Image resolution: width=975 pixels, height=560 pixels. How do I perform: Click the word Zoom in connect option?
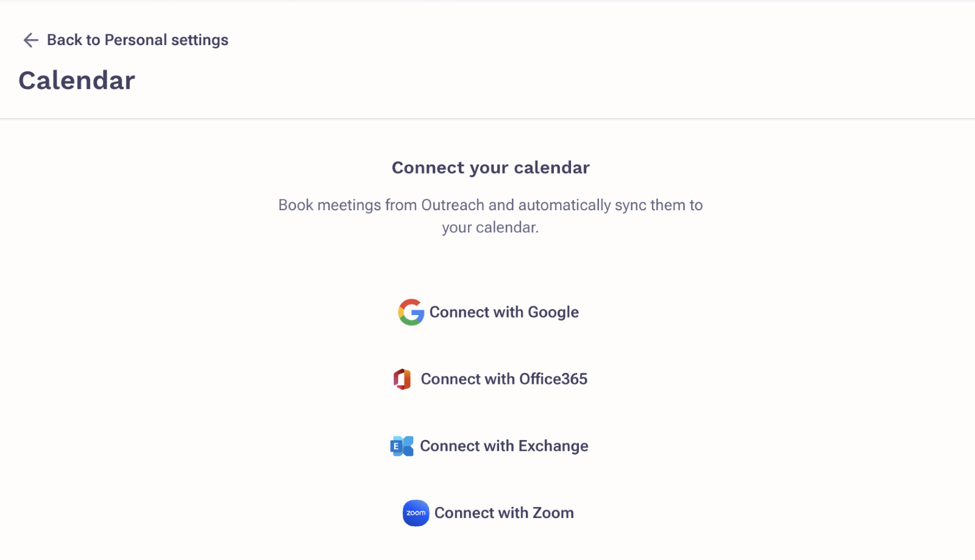coord(553,513)
